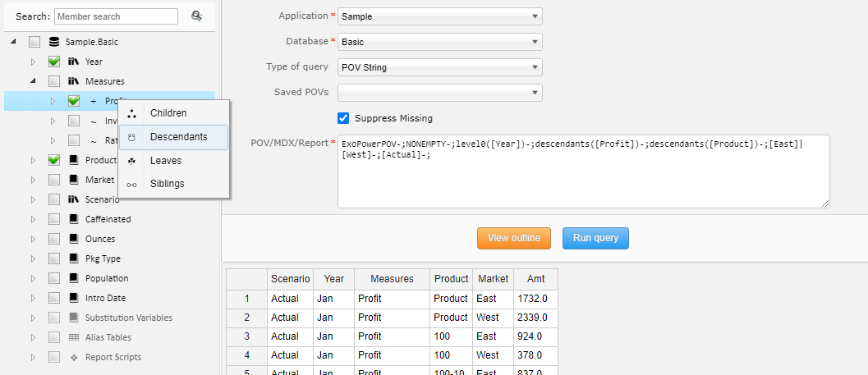The height and width of the screenshot is (375, 868).
Task: Check the Sample.Basic root checkbox
Action: coord(34,42)
